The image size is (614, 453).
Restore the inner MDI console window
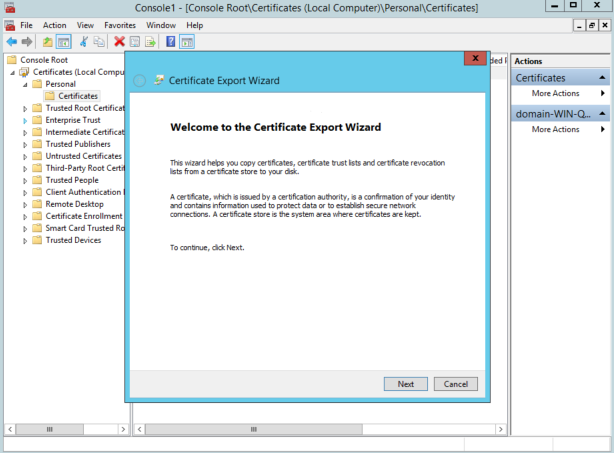592,25
